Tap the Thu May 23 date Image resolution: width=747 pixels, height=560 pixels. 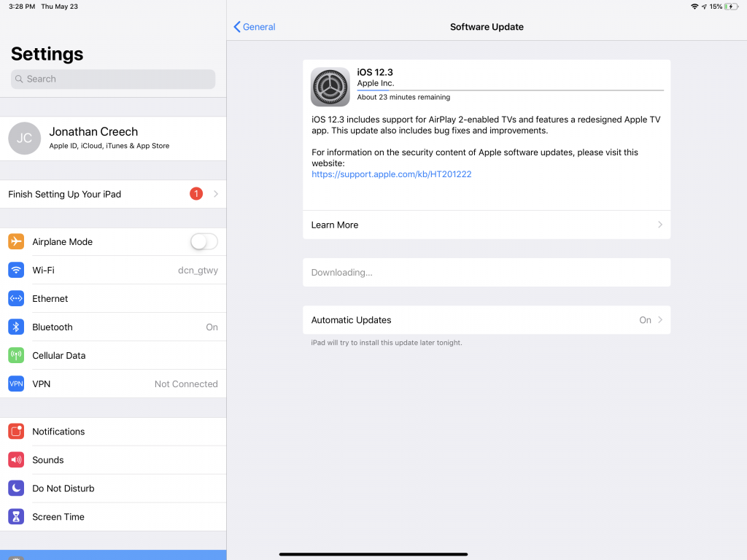[x=60, y=7]
